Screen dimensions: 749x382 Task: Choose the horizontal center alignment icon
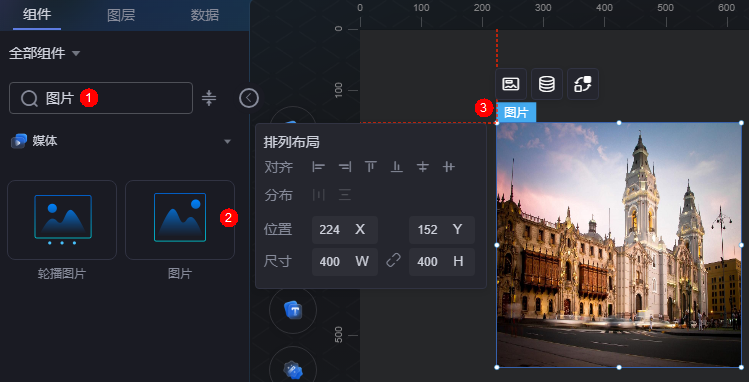click(x=423, y=167)
